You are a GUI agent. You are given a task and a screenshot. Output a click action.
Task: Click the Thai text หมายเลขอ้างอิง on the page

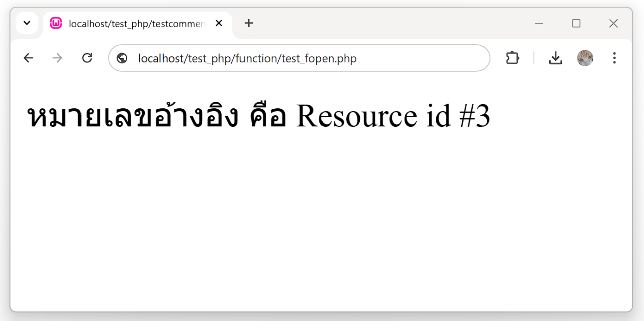[x=133, y=116]
